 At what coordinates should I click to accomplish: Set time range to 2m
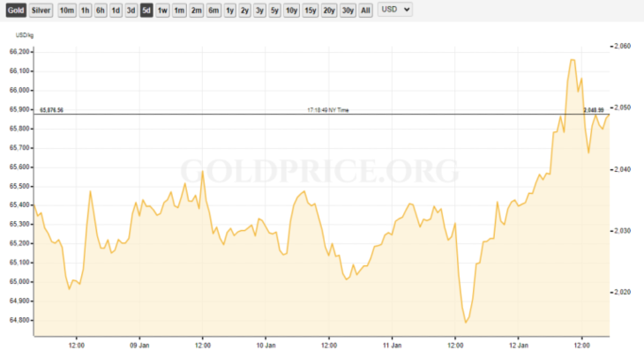(x=197, y=11)
